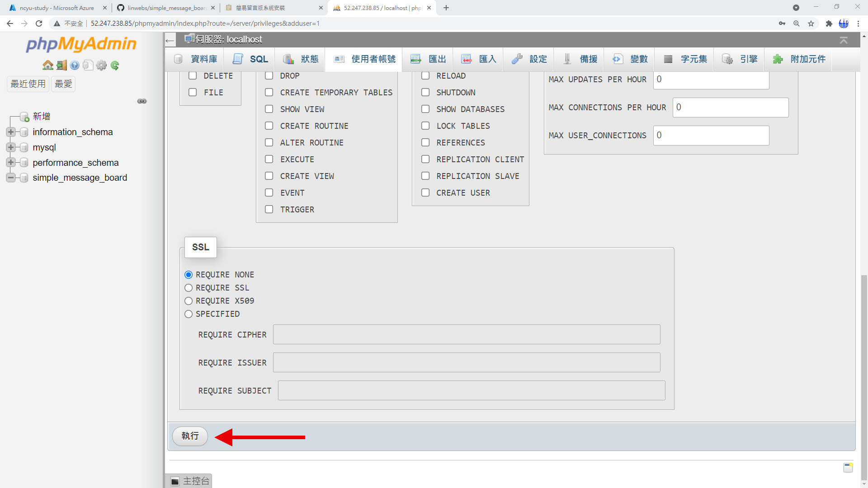This screenshot has width=868, height=488.
Task: Check the SHUTDOWN privilege checkbox
Action: (x=425, y=93)
